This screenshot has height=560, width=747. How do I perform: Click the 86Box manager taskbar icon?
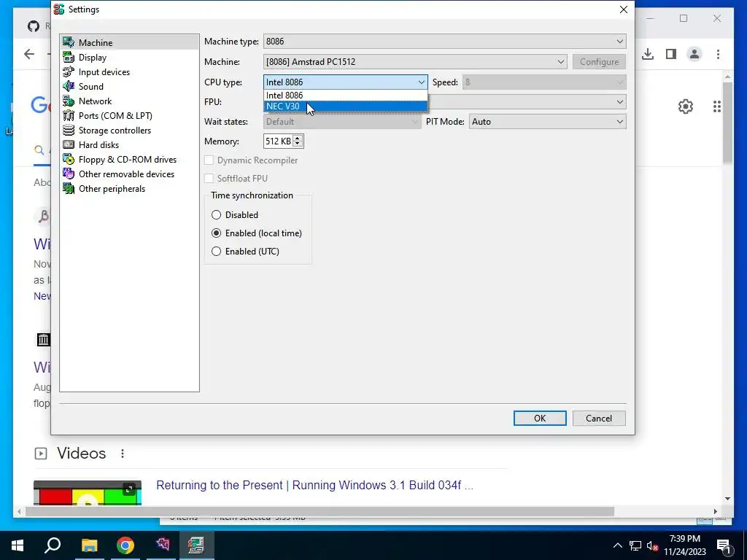click(196, 545)
